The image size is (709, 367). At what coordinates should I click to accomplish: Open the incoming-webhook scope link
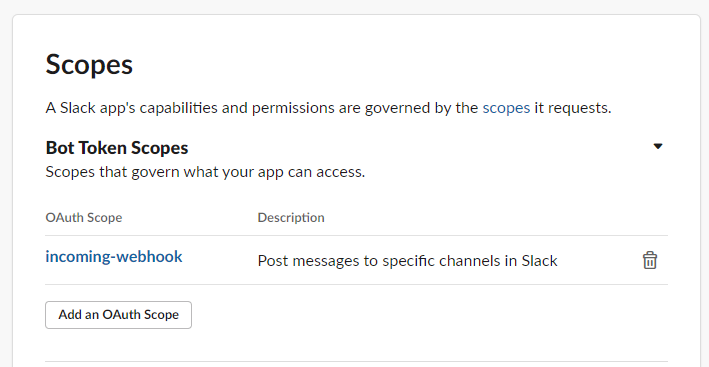(x=114, y=256)
